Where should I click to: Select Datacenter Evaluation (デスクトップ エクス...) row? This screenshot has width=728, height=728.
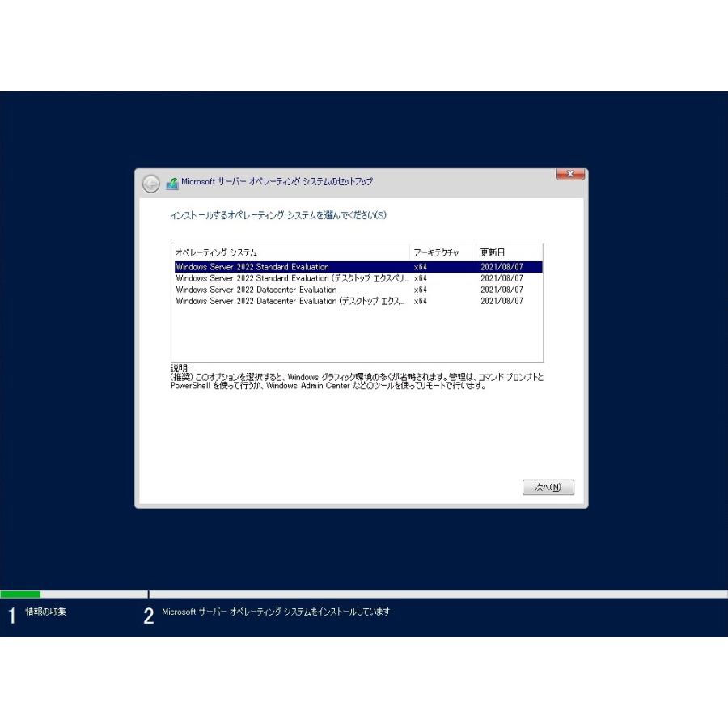(x=358, y=301)
